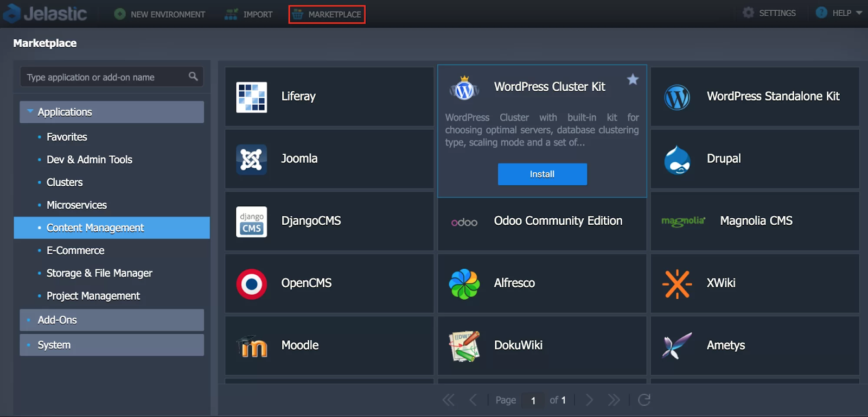Click the Ametys title text
Viewport: 868px width, 417px height.
click(x=726, y=345)
